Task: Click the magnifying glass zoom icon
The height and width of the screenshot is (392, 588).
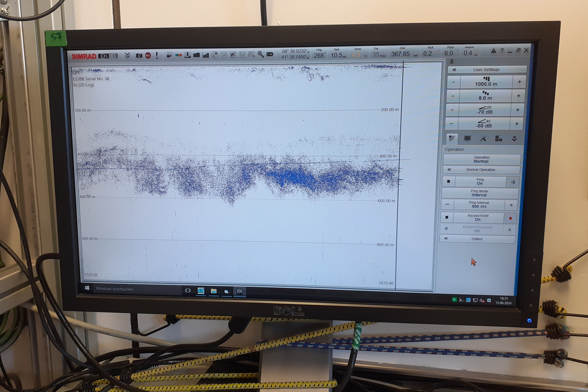Action: [261, 55]
